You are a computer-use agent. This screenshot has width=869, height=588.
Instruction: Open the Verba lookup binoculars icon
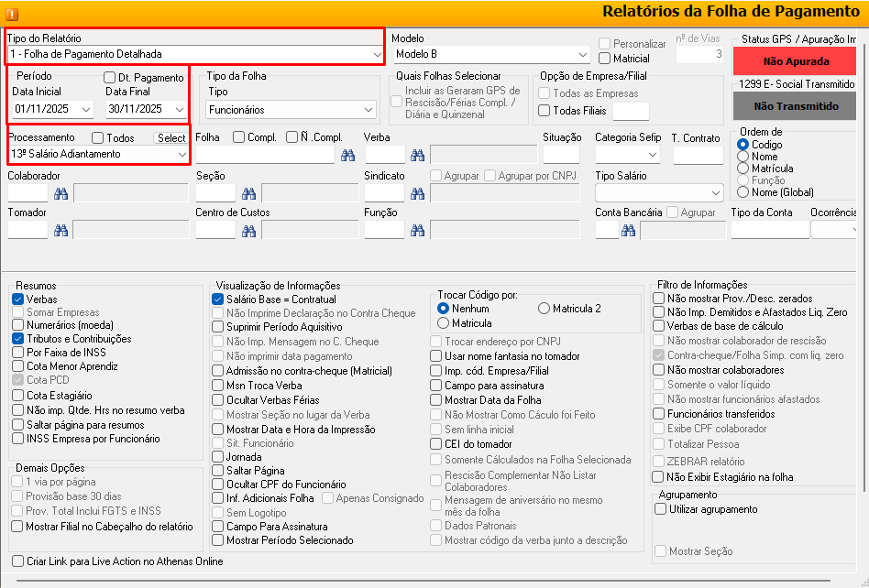click(x=417, y=156)
